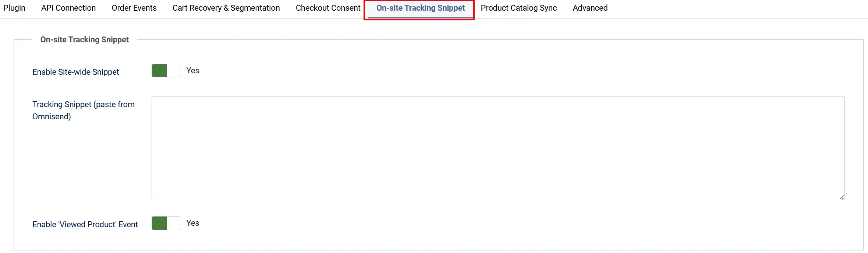This screenshot has width=868, height=253.
Task: Go to the Order Events tab
Action: (x=134, y=8)
